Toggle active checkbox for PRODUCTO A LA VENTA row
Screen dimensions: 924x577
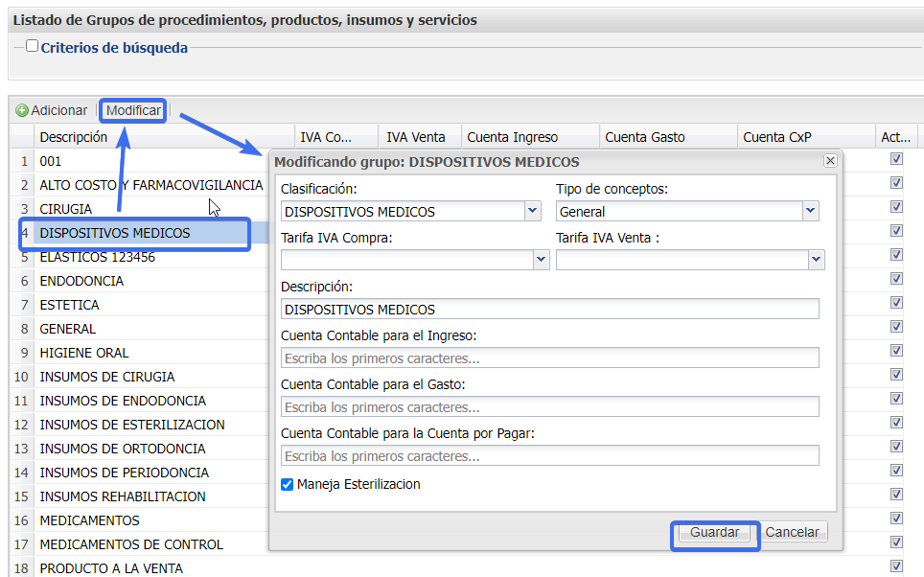(896, 566)
